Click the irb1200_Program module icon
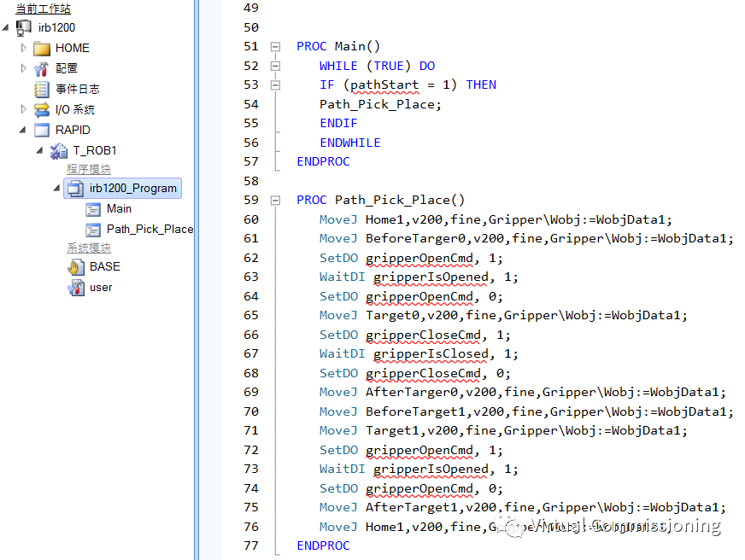Image resolution: width=745 pixels, height=560 pixels. [75, 189]
